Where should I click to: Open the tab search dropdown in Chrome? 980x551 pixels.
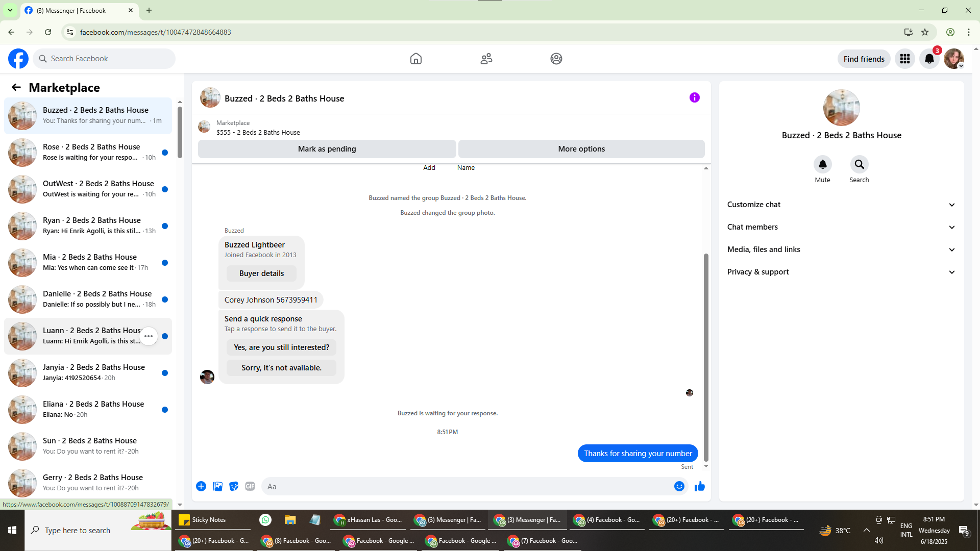(x=10, y=10)
